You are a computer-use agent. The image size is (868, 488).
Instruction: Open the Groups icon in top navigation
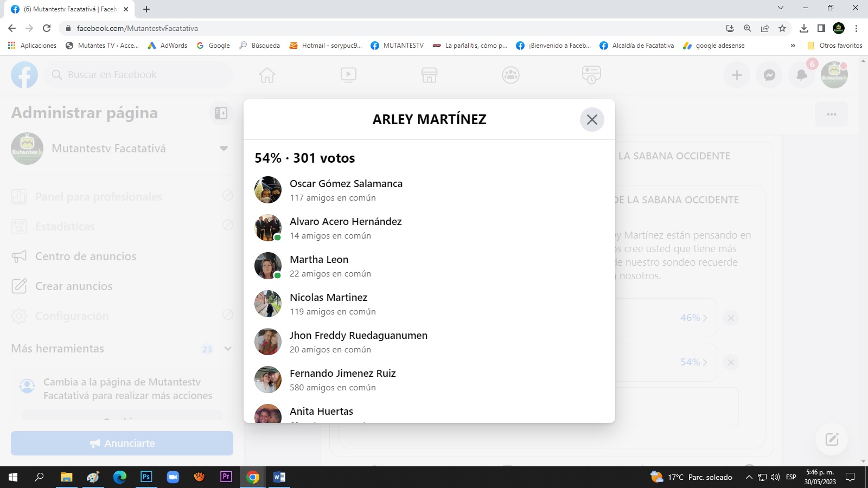[x=510, y=75]
